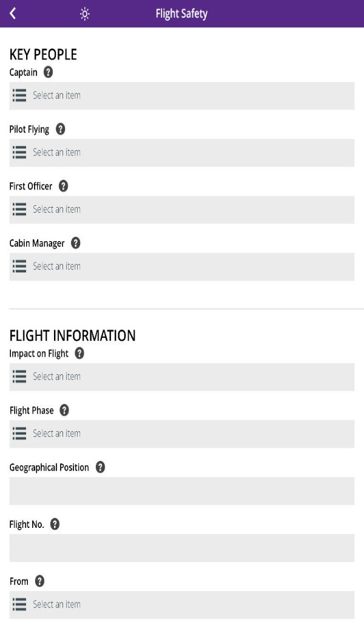The height and width of the screenshot is (622, 364).
Task: Open Cabin Manager help icon
Action: coord(75,243)
